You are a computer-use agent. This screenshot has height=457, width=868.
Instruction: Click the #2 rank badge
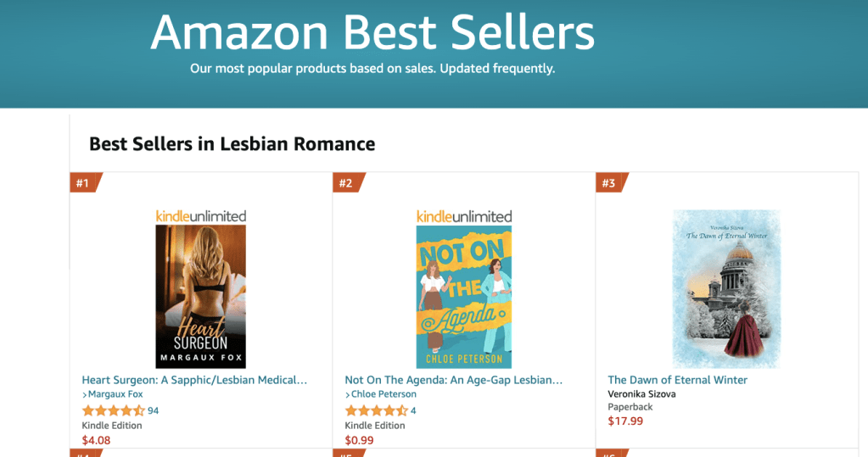pyautogui.click(x=347, y=183)
